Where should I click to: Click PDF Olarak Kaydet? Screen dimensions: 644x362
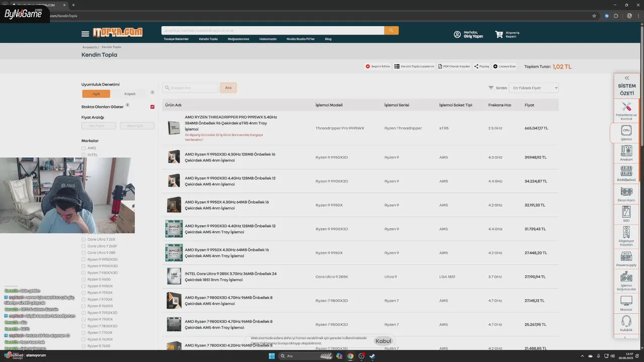click(454, 66)
